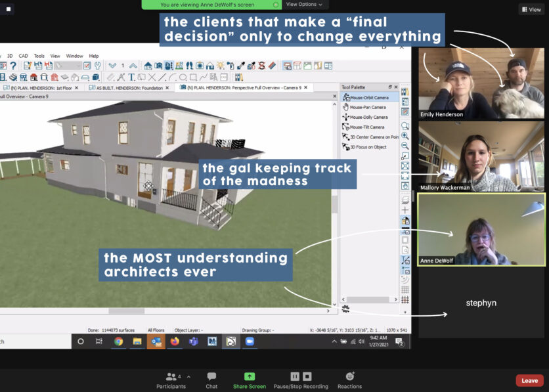Expand the Zoom View Options dropdown

click(304, 4)
